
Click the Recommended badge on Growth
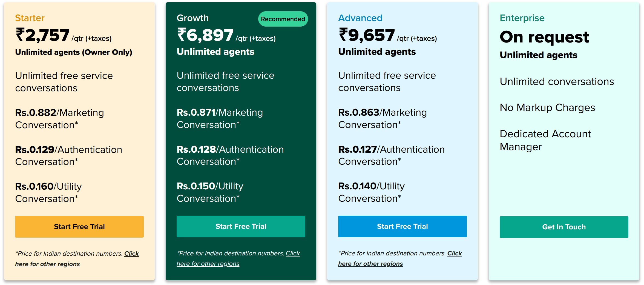tap(283, 19)
